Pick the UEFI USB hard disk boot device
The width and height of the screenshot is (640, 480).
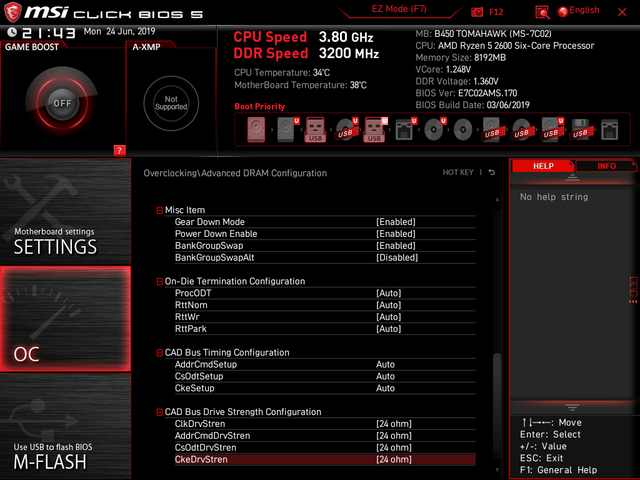(551, 130)
